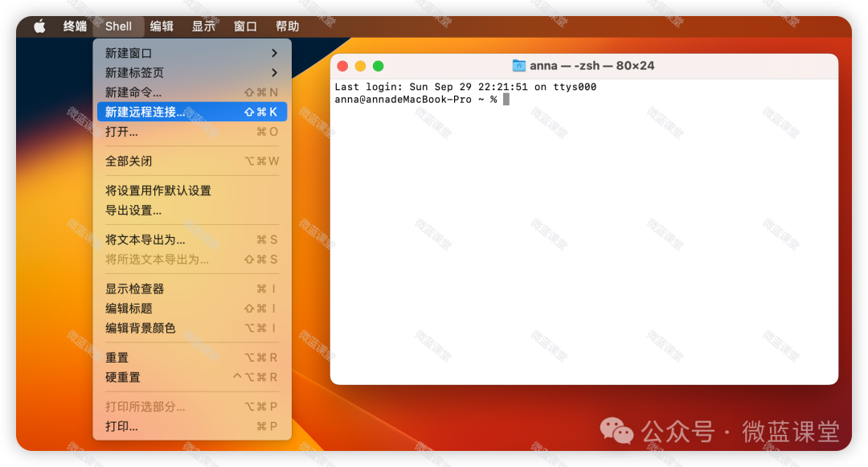
Task: Open the 帮助 menu
Action: point(287,26)
